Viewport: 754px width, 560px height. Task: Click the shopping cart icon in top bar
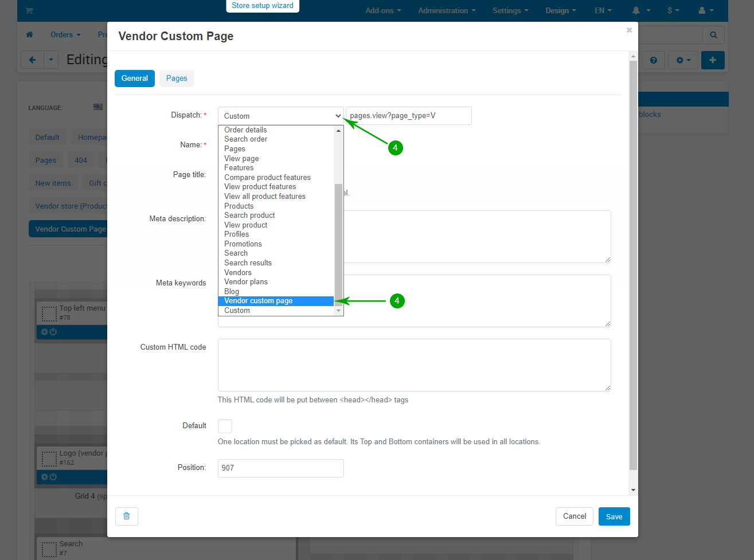(x=29, y=10)
